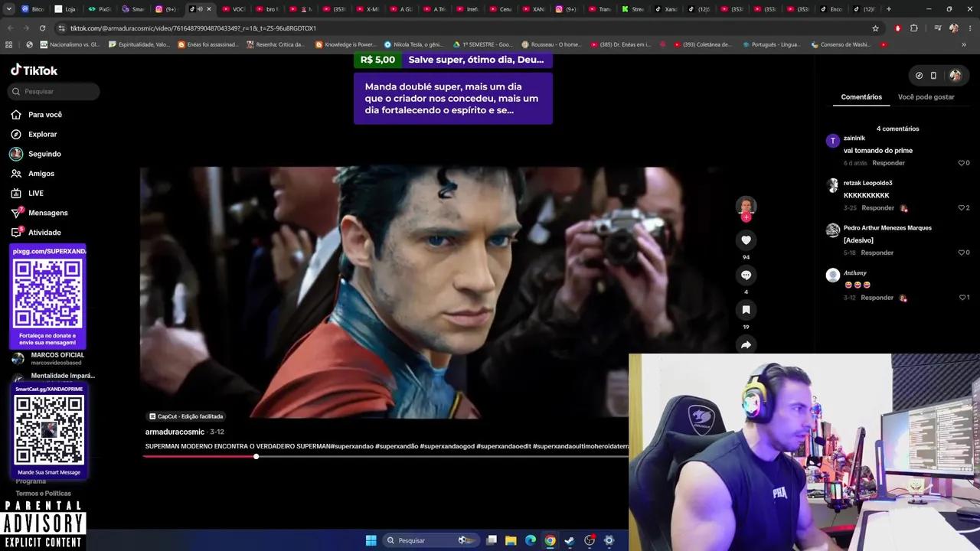Click CapCut Edição facilitada tag
The image size is (980, 551).
click(x=186, y=416)
